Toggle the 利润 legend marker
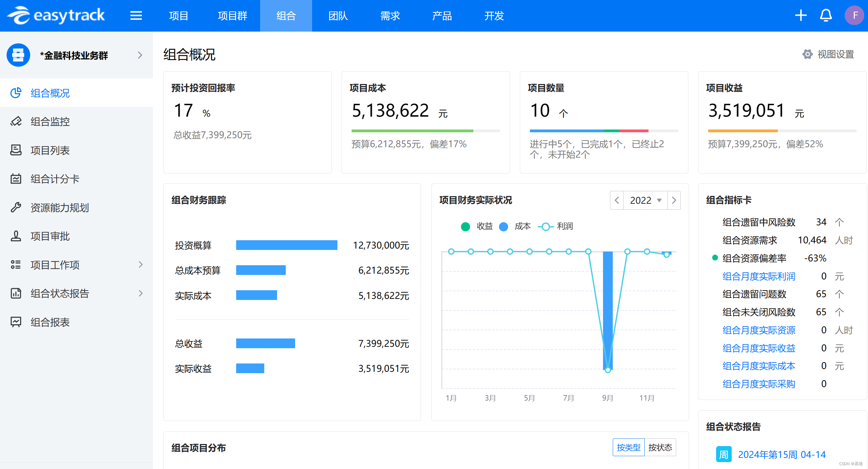This screenshot has height=469, width=868. point(545,227)
